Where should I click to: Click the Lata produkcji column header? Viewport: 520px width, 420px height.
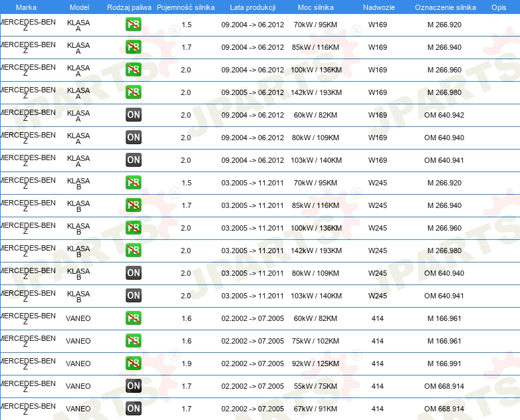click(x=253, y=7)
